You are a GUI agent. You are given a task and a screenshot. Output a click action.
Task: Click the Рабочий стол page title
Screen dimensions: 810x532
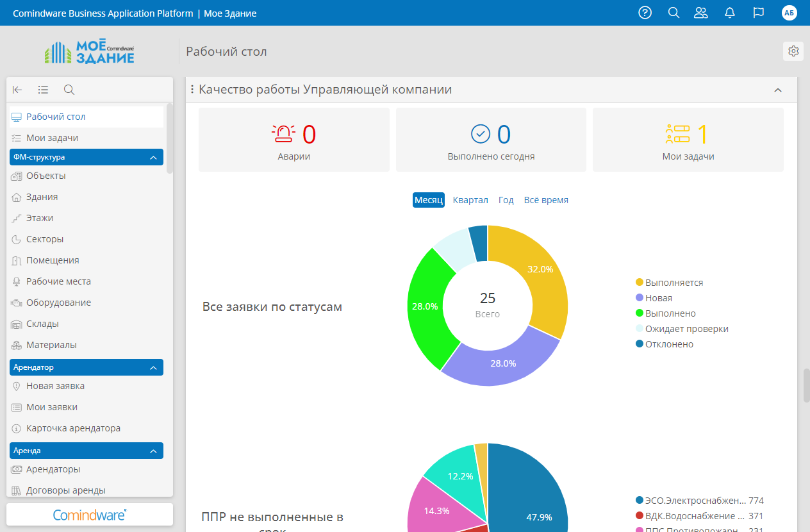point(226,51)
